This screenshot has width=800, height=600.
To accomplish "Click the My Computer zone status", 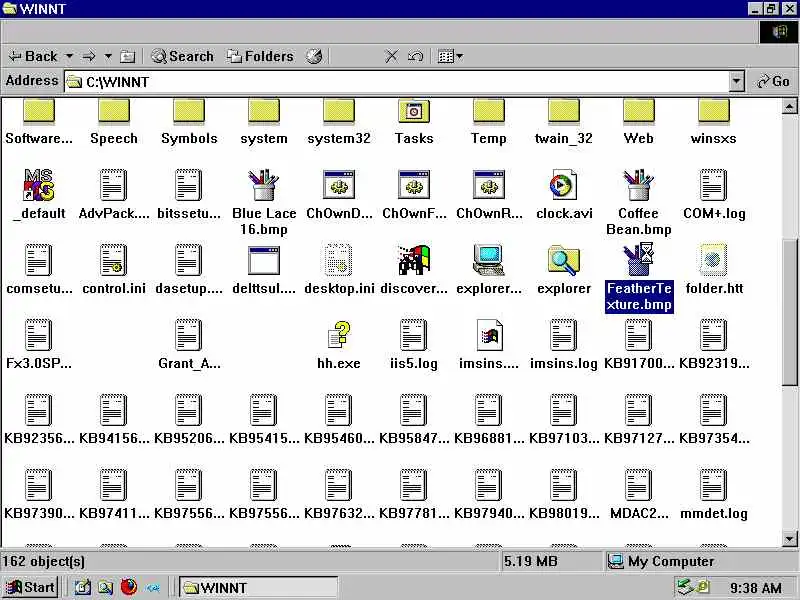I will (x=661, y=561).
